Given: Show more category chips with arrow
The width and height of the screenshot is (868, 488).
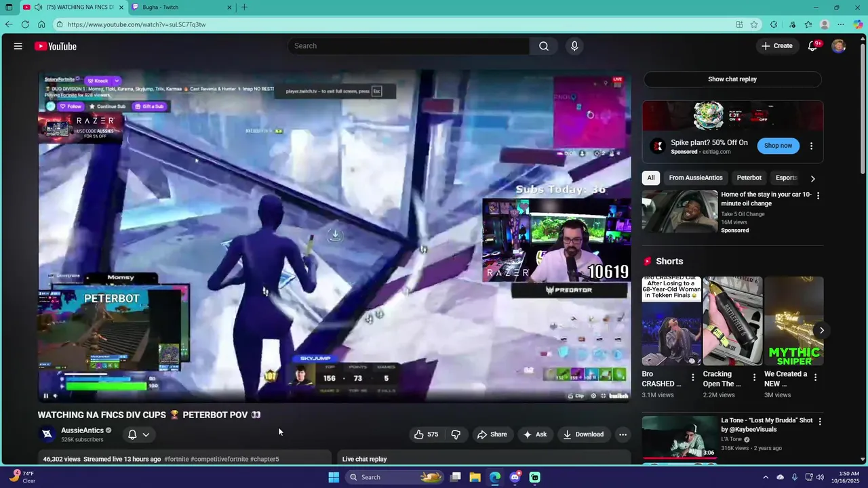Looking at the screenshot, I should tap(812, 178).
